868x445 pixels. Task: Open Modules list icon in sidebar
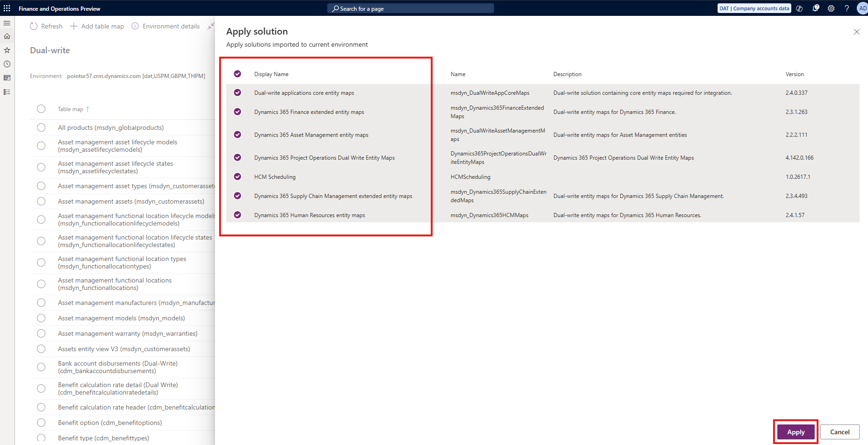[7, 92]
